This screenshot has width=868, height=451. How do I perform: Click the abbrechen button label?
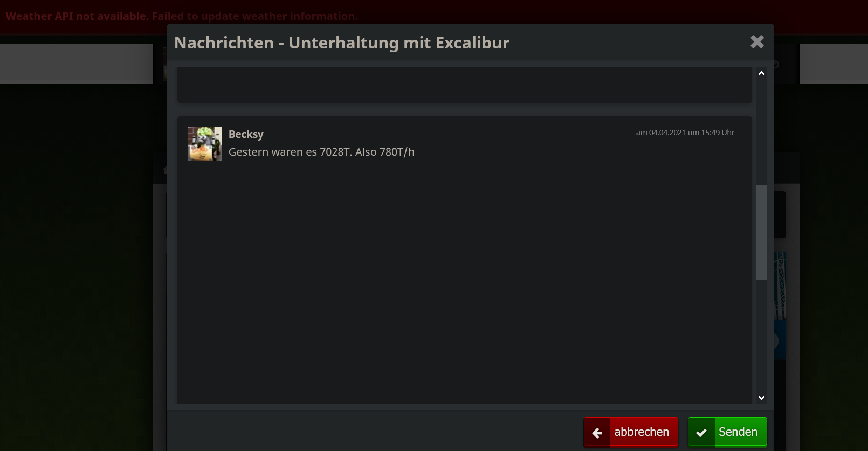click(642, 432)
